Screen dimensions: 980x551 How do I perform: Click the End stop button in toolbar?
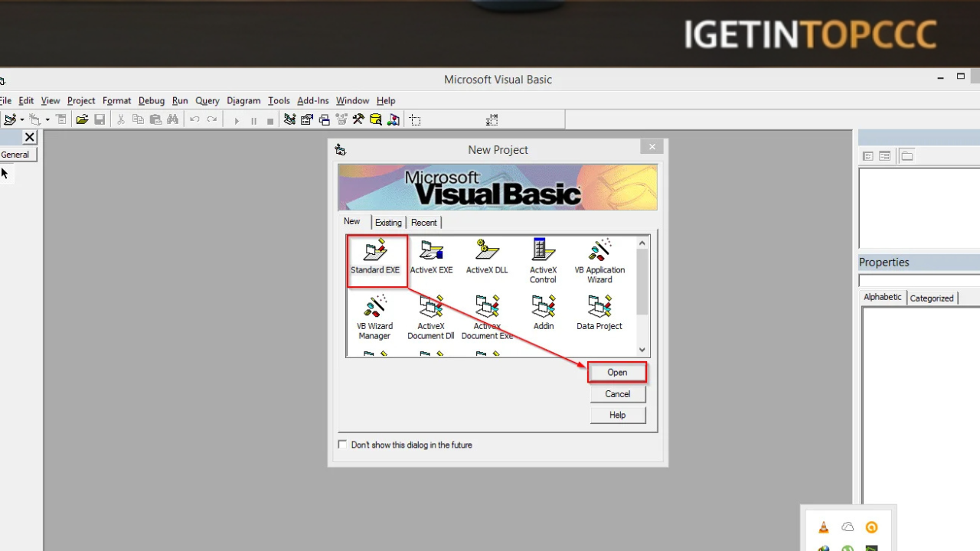tap(270, 121)
